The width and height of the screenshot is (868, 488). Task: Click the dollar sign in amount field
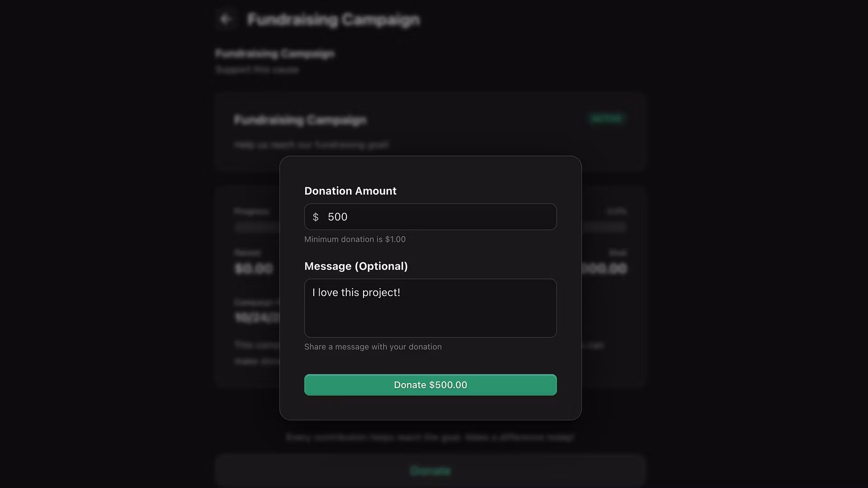[x=316, y=217]
